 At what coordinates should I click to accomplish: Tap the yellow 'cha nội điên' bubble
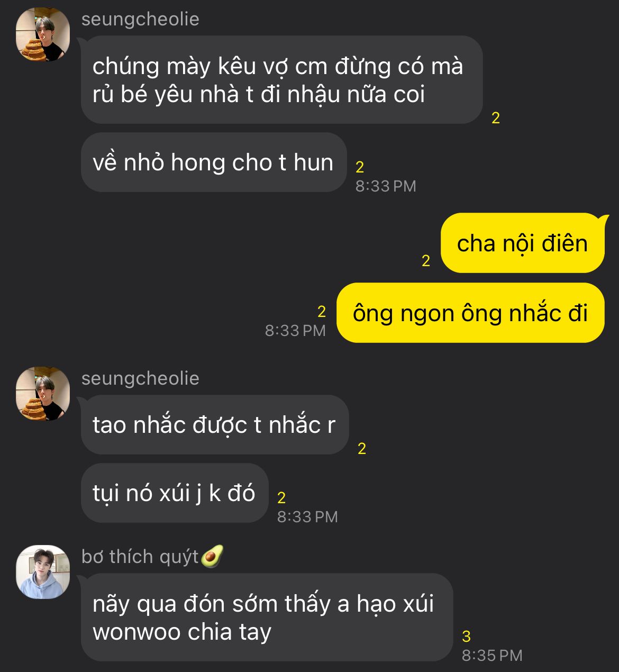click(x=523, y=243)
